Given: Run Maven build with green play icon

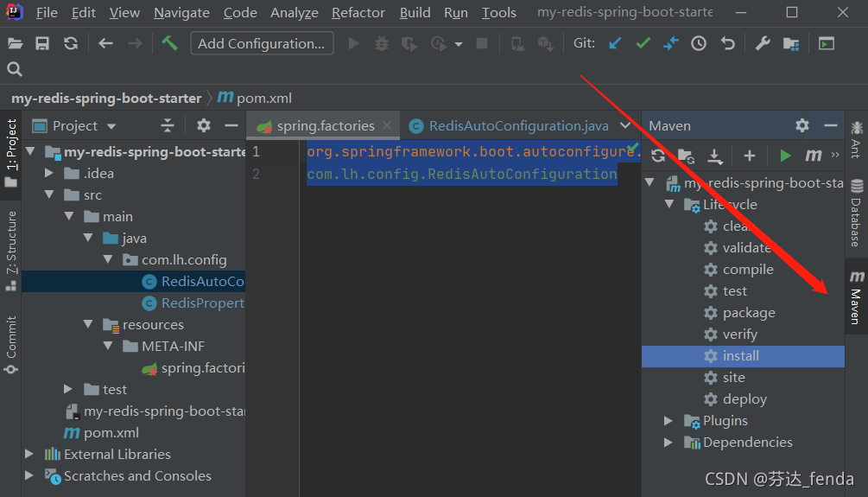Looking at the screenshot, I should (785, 156).
